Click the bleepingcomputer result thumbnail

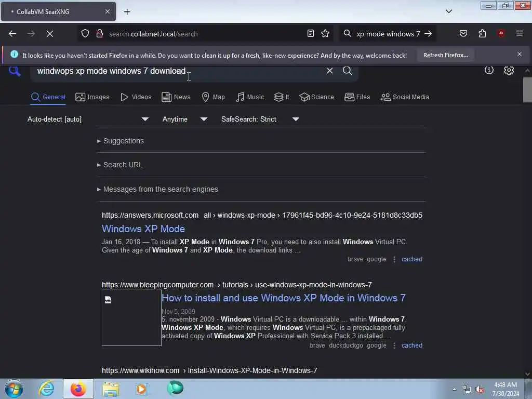131,318
